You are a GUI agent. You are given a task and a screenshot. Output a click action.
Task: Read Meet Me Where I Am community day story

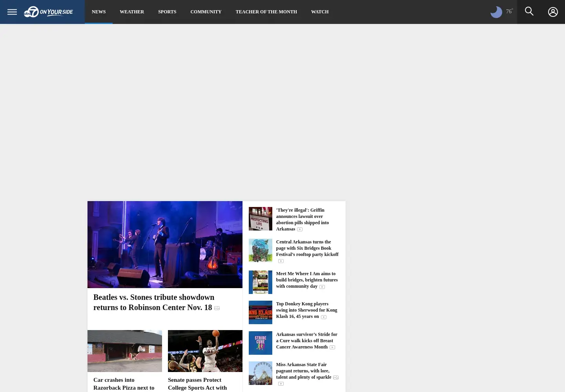(x=307, y=280)
